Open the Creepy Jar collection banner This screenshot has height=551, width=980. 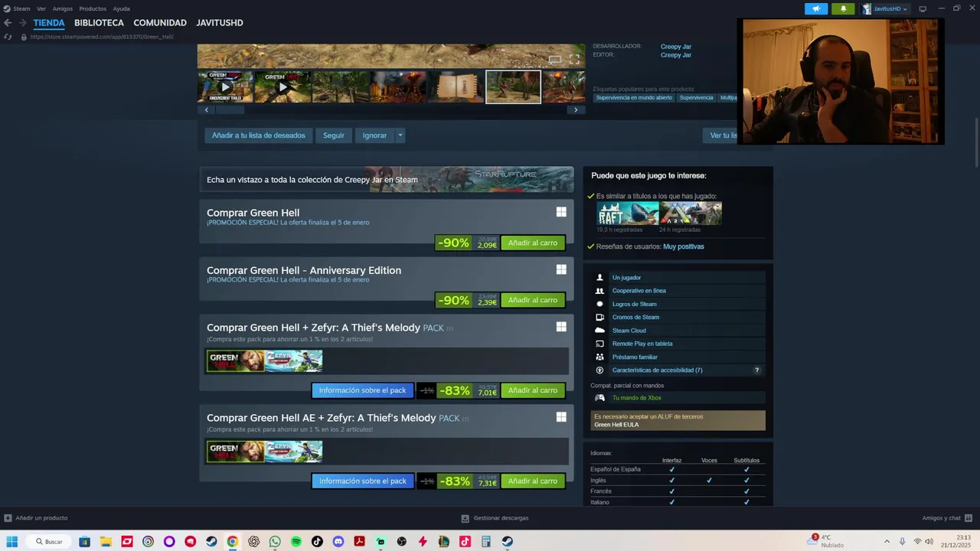coord(387,180)
